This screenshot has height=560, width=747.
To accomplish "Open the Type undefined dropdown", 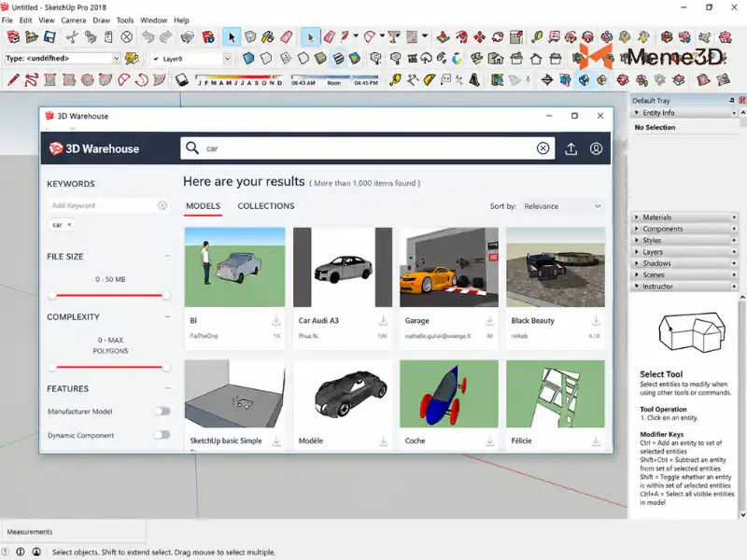I will [x=63, y=58].
